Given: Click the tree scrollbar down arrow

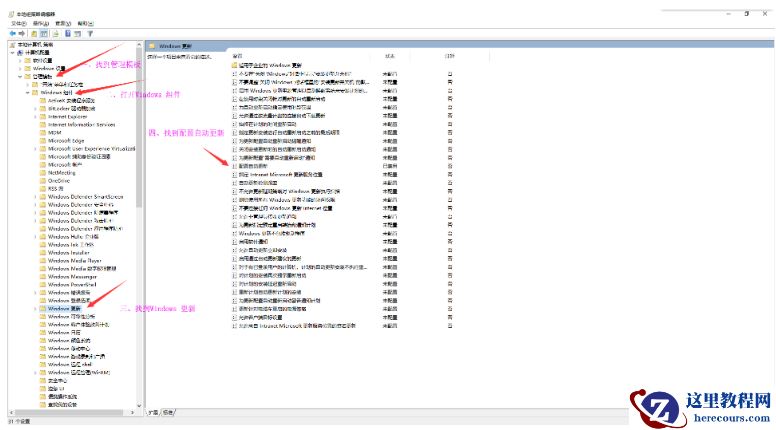Looking at the screenshot, I should [139, 405].
